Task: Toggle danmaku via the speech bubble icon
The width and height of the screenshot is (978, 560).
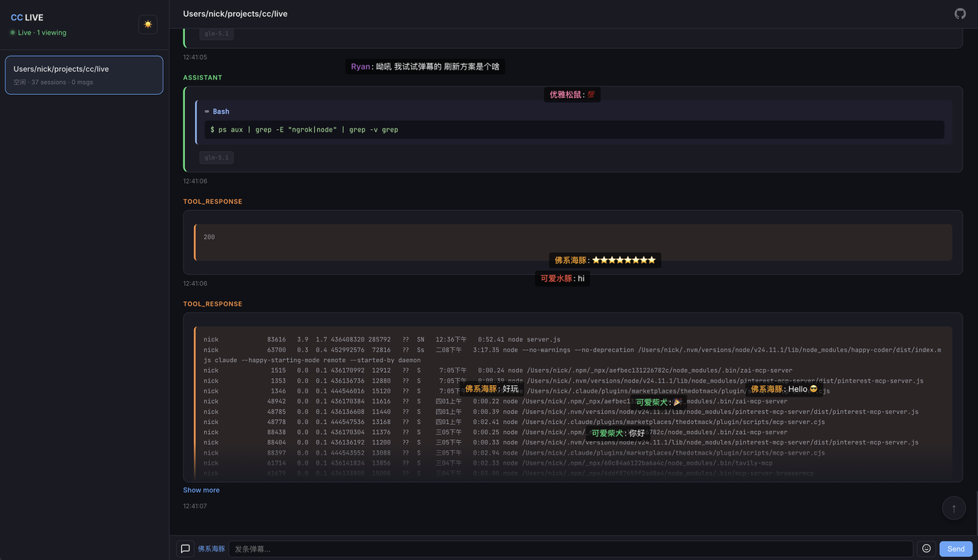Action: click(x=185, y=548)
